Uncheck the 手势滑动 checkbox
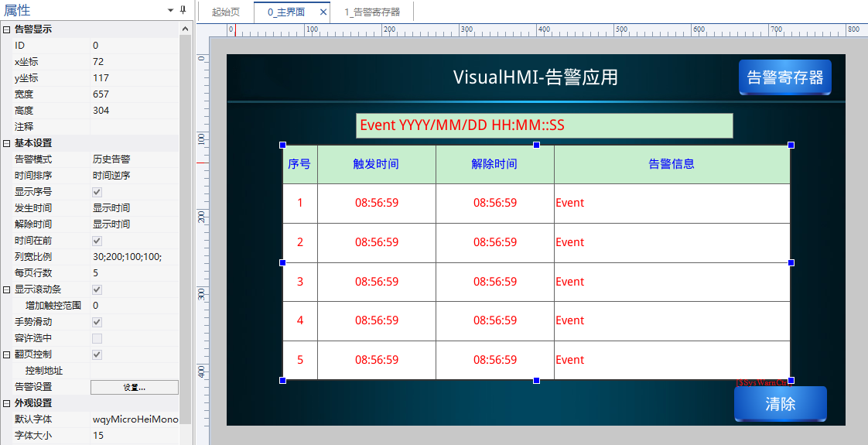 97,322
